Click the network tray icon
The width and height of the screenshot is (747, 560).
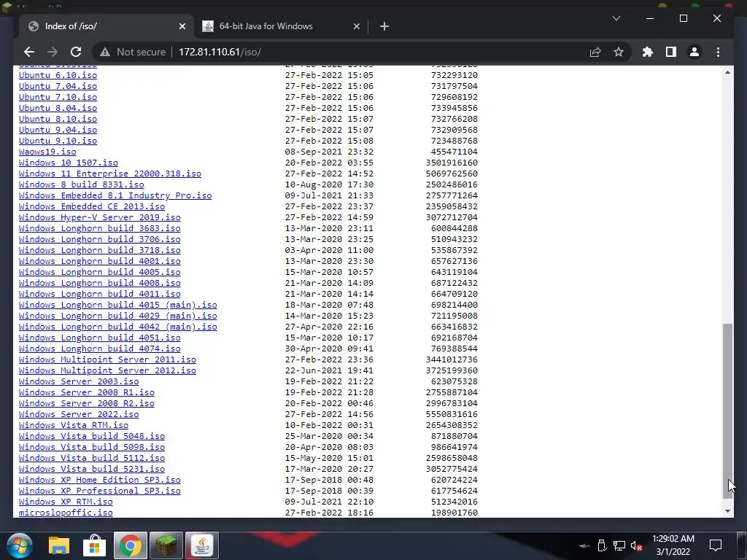[619, 545]
